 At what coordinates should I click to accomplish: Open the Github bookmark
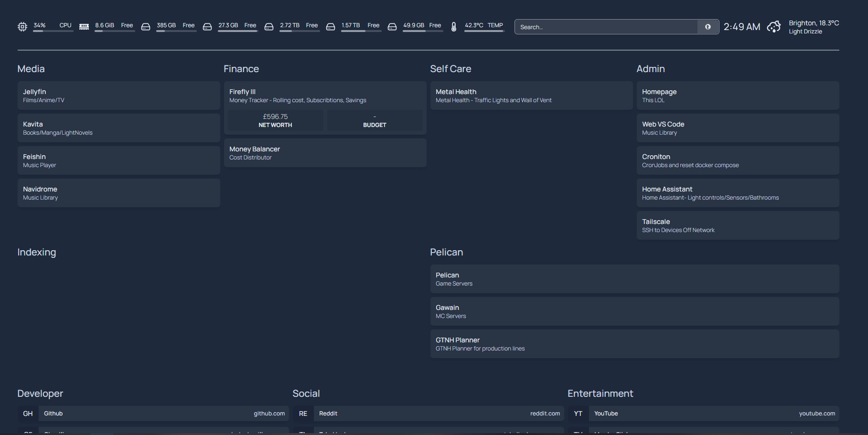pyautogui.click(x=153, y=414)
